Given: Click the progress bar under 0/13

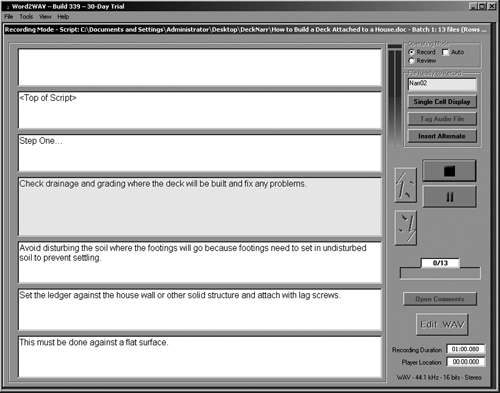Looking at the screenshot, I should tap(440, 273).
